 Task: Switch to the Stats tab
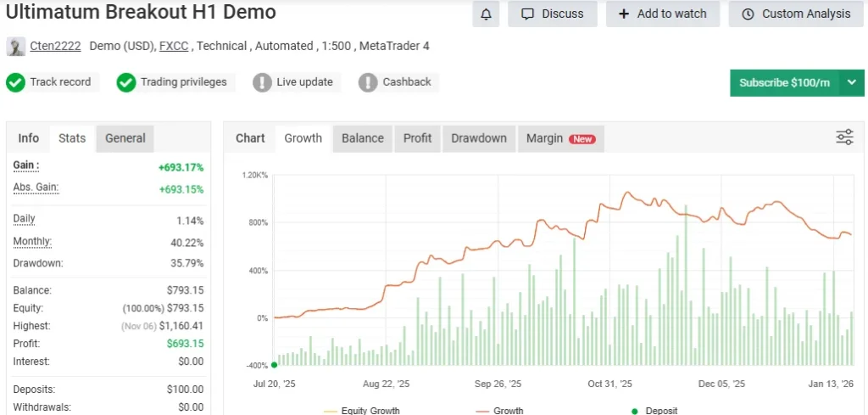(x=72, y=138)
